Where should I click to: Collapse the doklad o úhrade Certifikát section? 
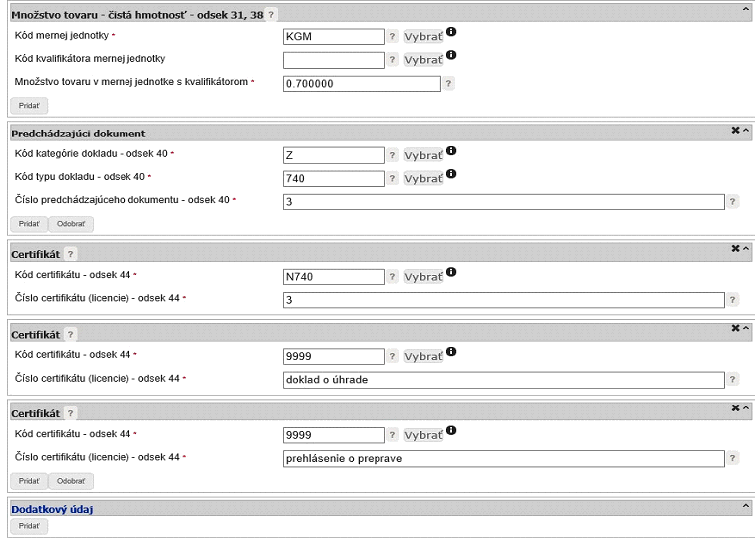[746, 329]
